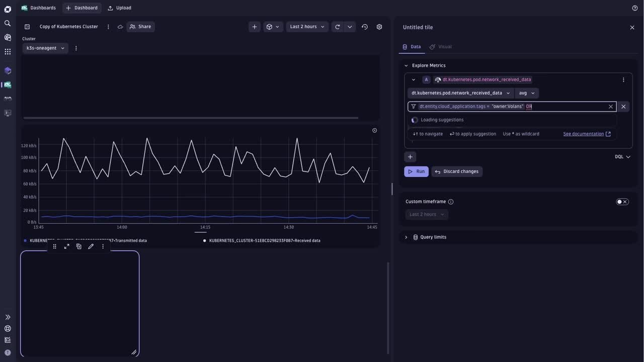Refresh the dashboard
The height and width of the screenshot is (362, 644).
click(338, 27)
